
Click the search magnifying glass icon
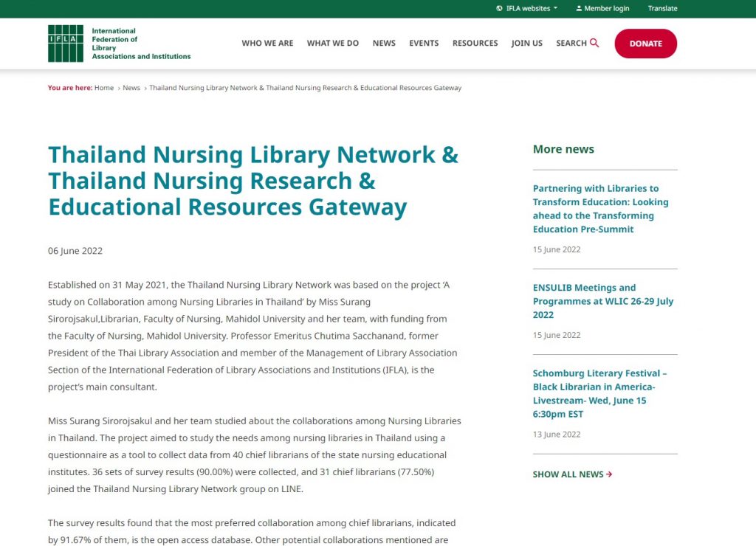(594, 44)
